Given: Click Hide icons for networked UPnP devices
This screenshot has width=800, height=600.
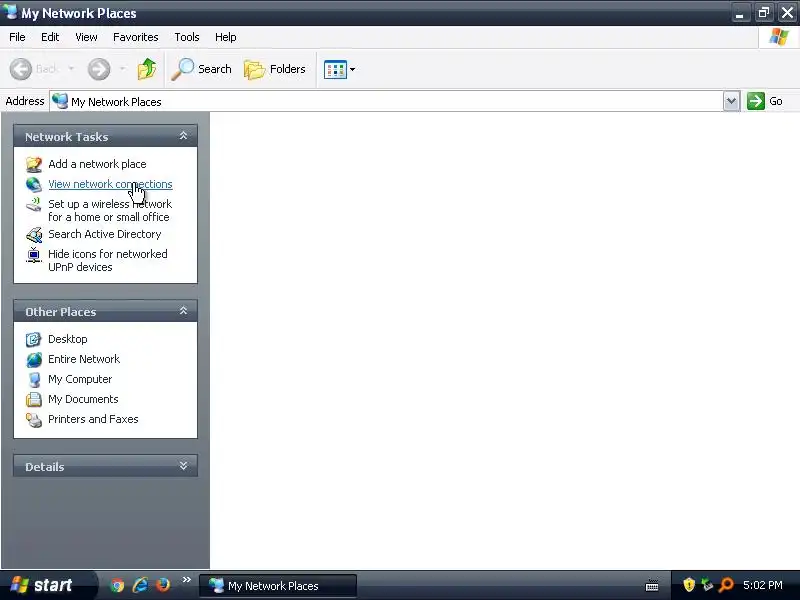Looking at the screenshot, I should [108, 261].
